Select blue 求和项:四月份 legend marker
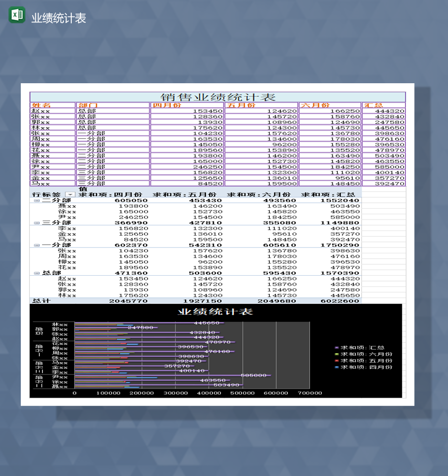 click(337, 367)
